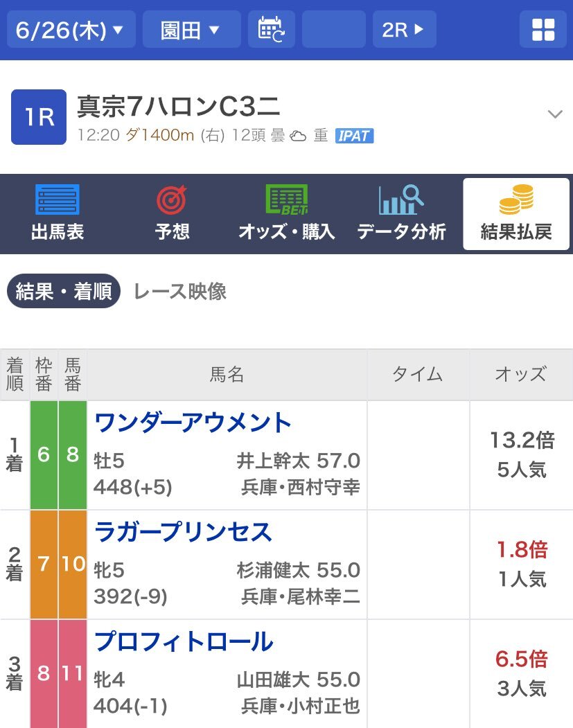Tap the IPAT badge
The width and height of the screenshot is (573, 728).
pos(354,136)
